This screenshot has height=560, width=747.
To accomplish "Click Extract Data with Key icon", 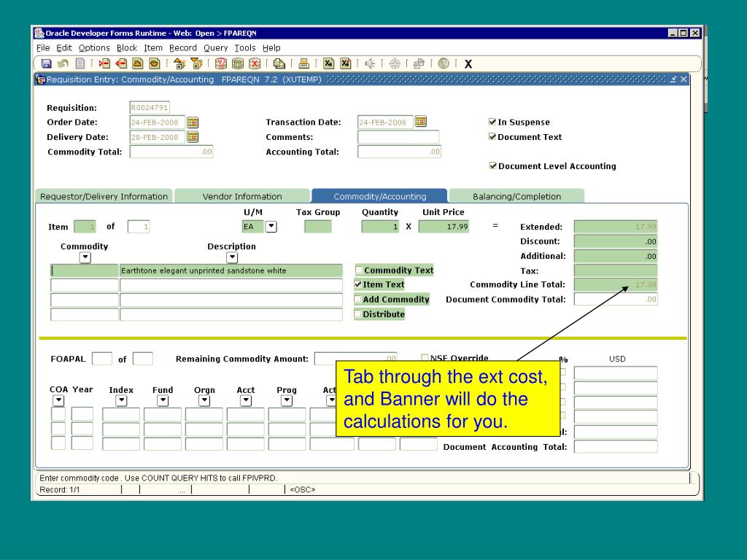I will [x=329, y=63].
